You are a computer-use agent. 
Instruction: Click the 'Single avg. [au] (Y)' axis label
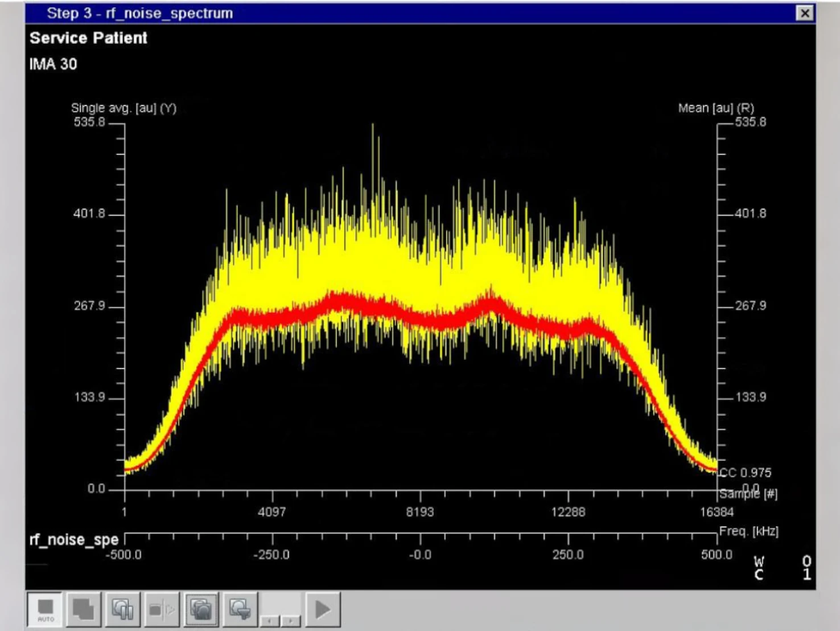tap(123, 108)
